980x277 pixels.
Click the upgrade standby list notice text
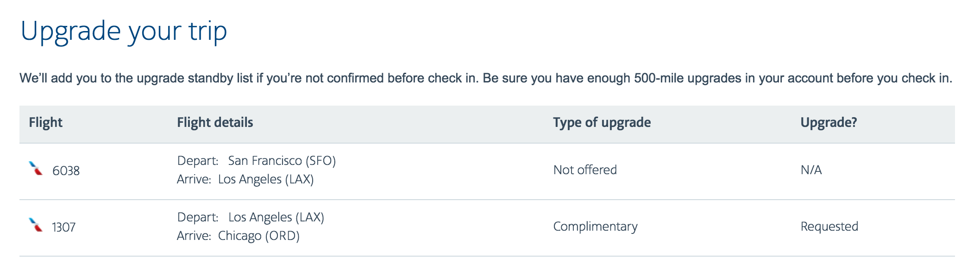[x=486, y=78]
